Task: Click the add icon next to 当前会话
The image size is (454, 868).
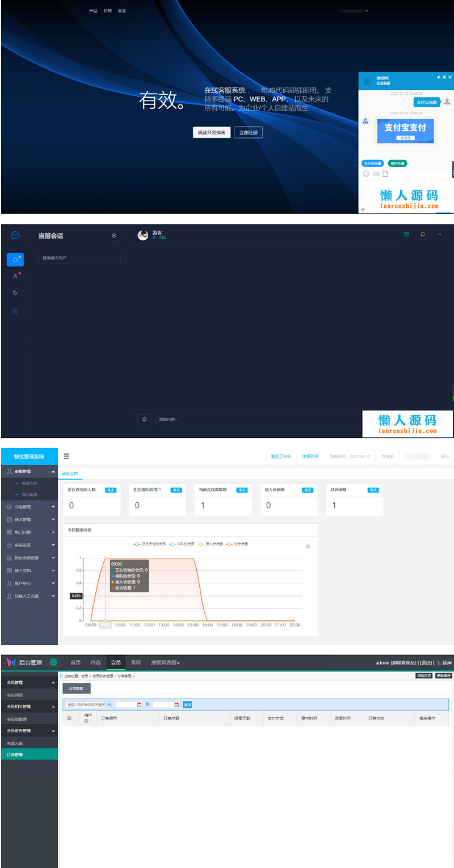Action: point(113,236)
